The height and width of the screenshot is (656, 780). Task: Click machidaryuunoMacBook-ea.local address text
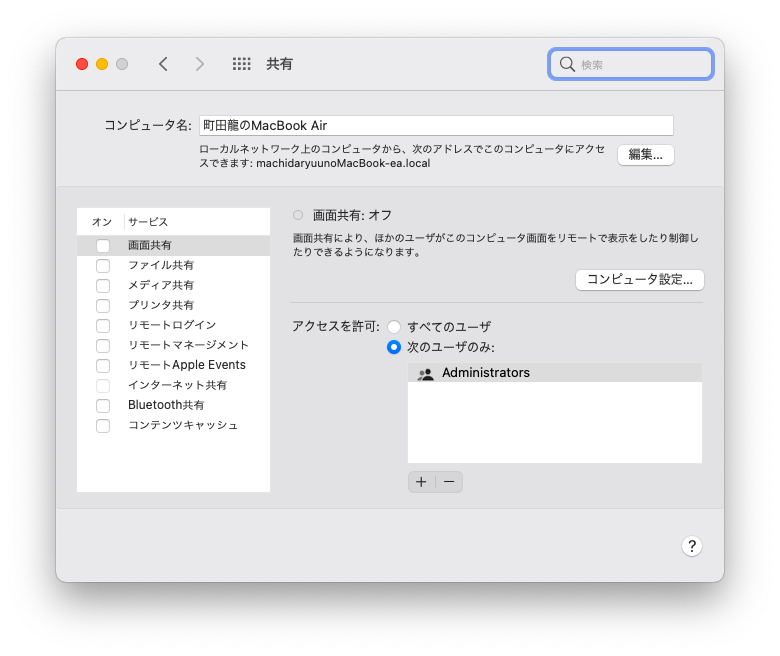coord(343,163)
